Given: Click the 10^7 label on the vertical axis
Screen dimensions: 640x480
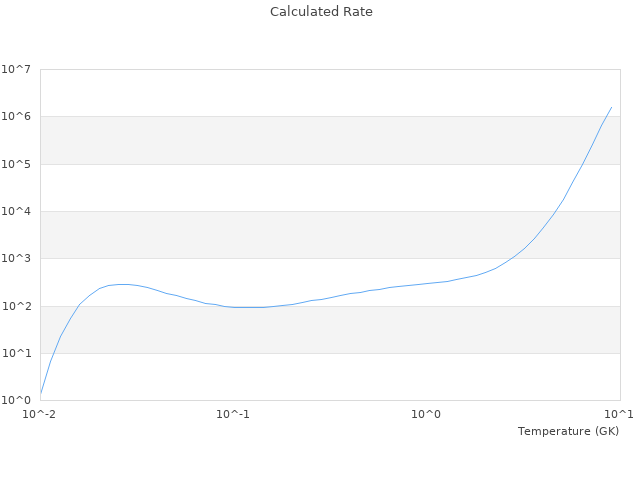Looking at the screenshot, I should (15, 70).
